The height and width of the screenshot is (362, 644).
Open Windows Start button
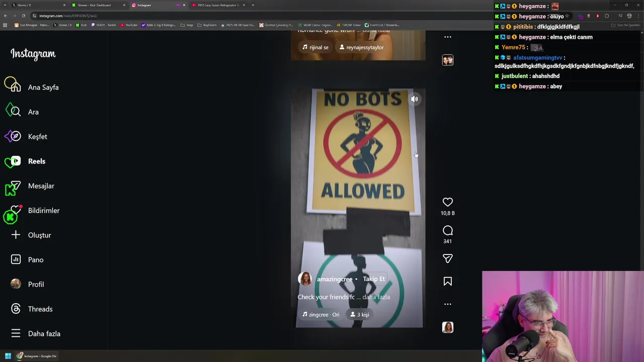[x=8, y=356]
